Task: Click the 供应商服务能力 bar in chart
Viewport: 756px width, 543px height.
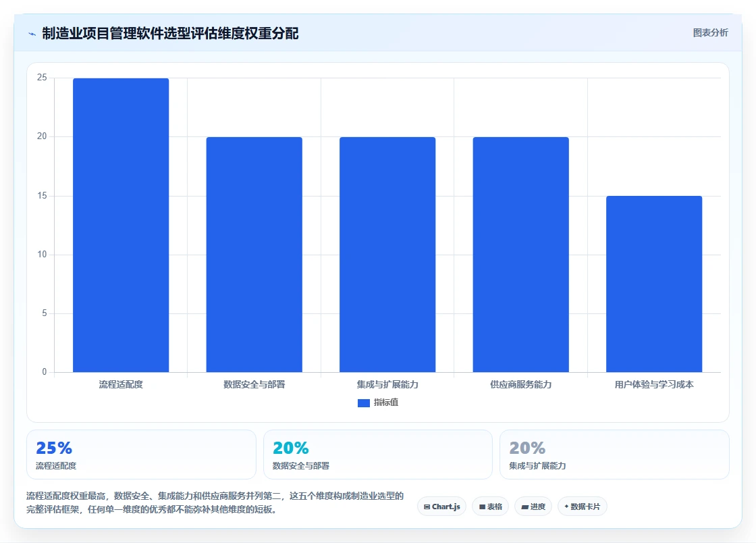Action: [x=520, y=255]
